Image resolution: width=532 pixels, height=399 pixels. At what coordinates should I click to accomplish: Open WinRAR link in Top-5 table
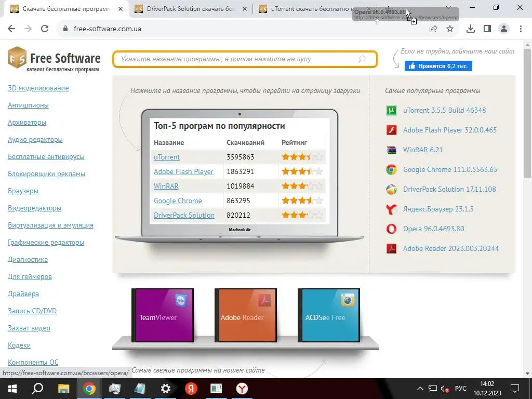click(x=166, y=187)
